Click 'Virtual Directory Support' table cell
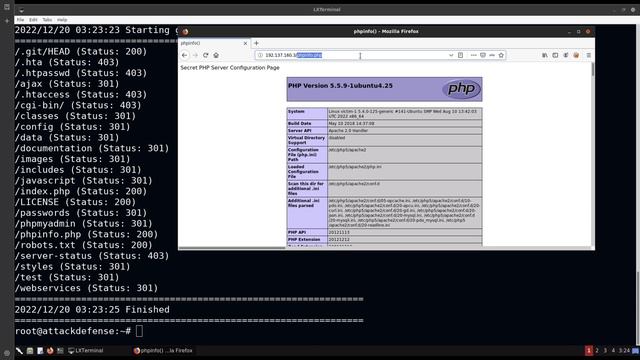 (x=307, y=140)
